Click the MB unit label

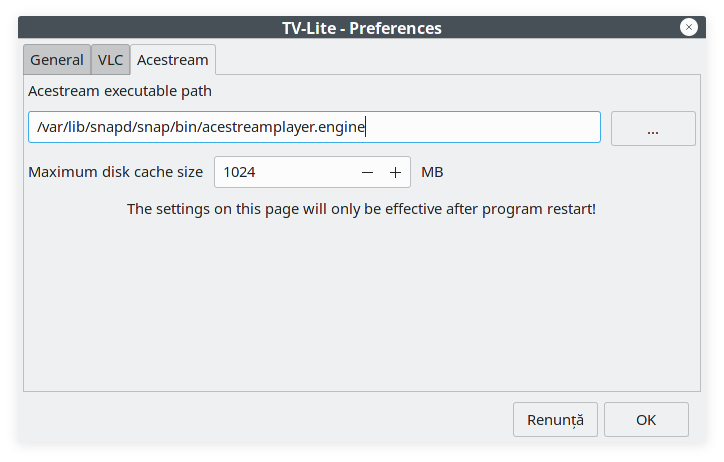432,172
